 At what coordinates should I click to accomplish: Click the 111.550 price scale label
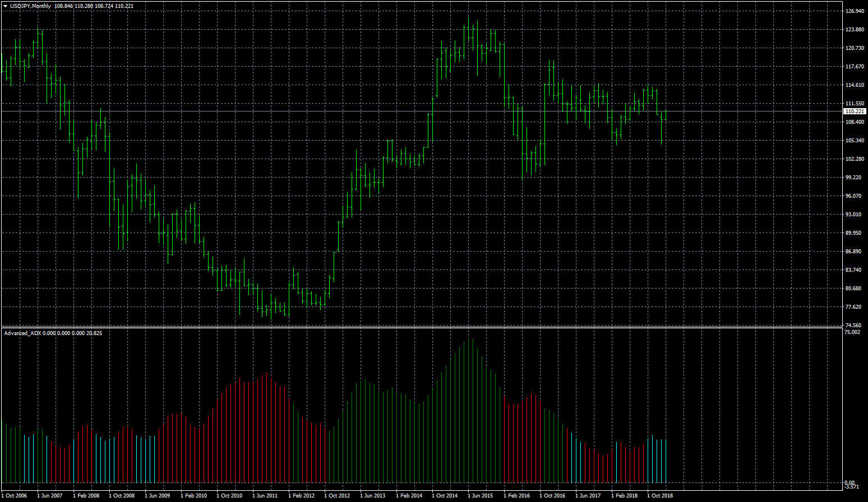click(x=855, y=104)
